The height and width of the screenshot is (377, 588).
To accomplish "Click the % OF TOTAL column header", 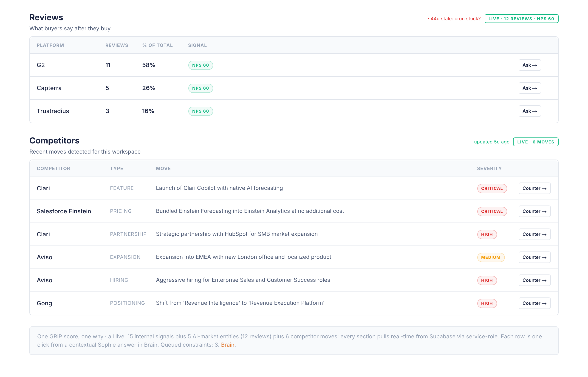I will click(x=158, y=45).
